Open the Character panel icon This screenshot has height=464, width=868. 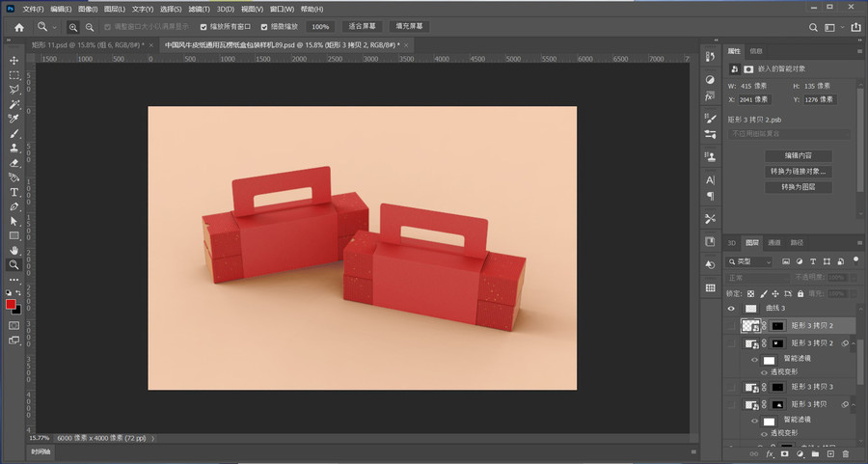point(710,180)
